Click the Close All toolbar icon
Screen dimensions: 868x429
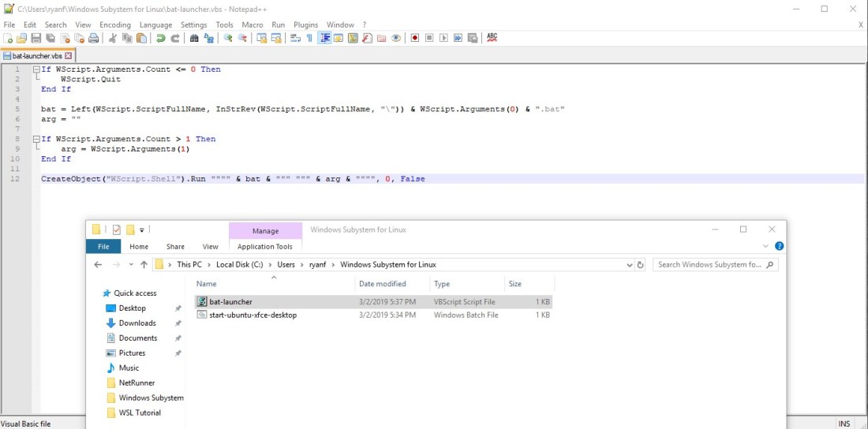tap(79, 38)
